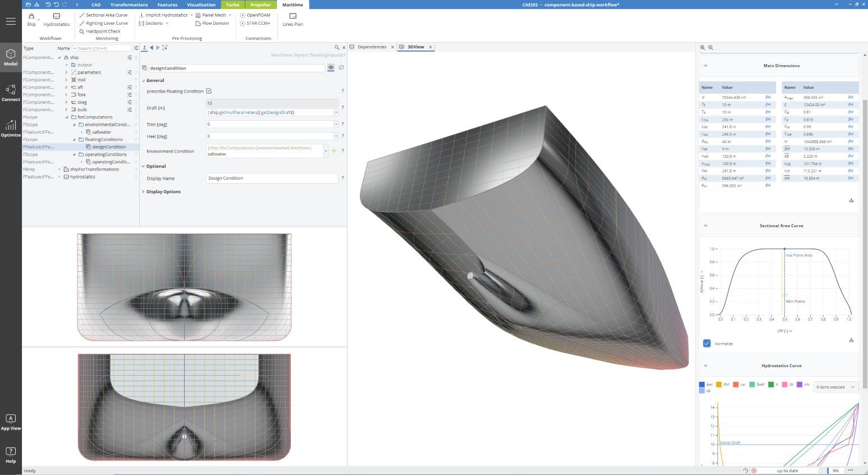Open the Dependencies tab
This screenshot has height=475, width=868.
[372, 47]
